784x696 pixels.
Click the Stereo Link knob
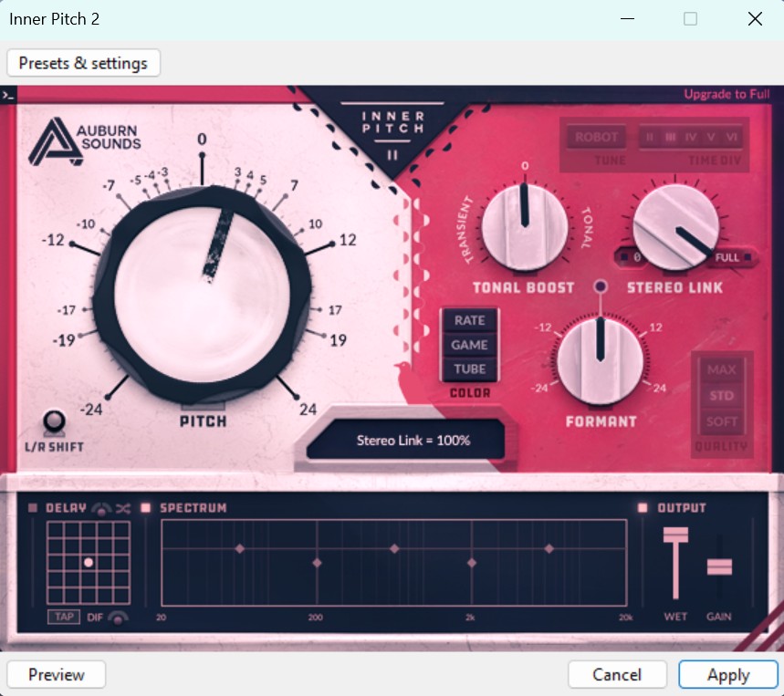(x=676, y=227)
